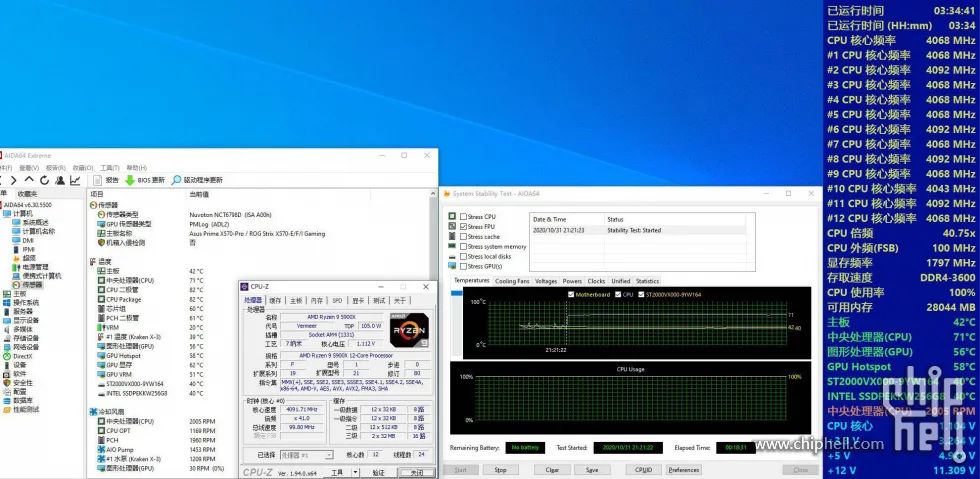Toggle Motherboard graph legend checkbox
This screenshot has height=479, width=980.
(x=571, y=295)
